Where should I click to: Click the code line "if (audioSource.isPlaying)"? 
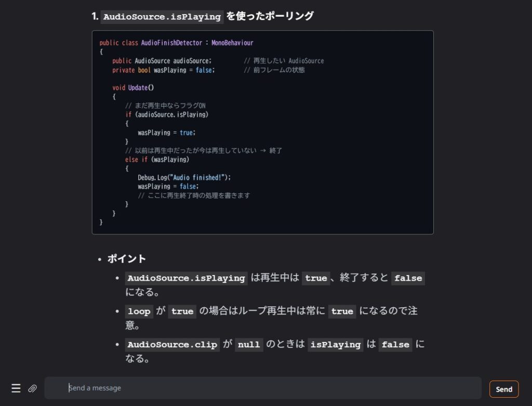pyautogui.click(x=167, y=114)
